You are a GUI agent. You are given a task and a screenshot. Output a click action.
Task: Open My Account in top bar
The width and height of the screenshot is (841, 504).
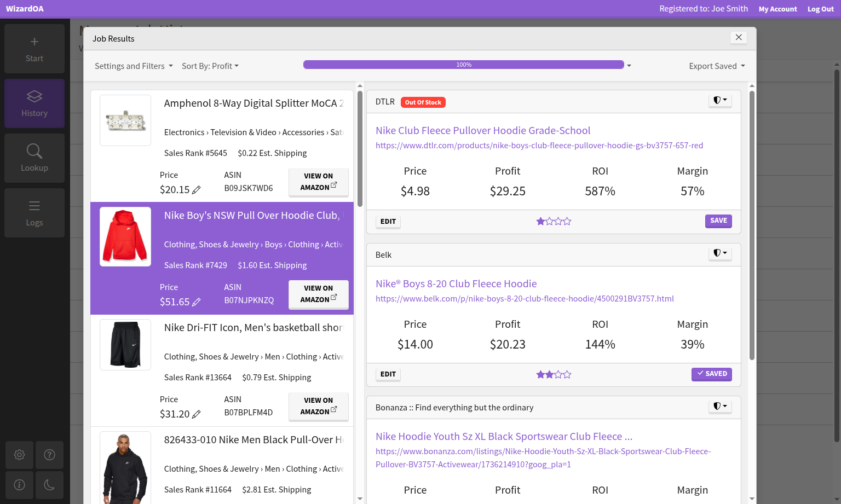[x=777, y=9]
